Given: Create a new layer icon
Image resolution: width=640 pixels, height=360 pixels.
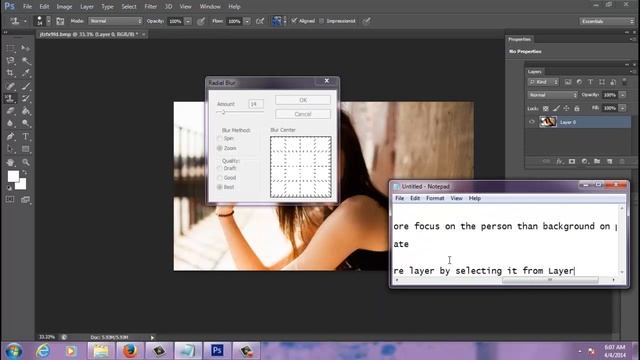Looking at the screenshot, I should (x=609, y=162).
